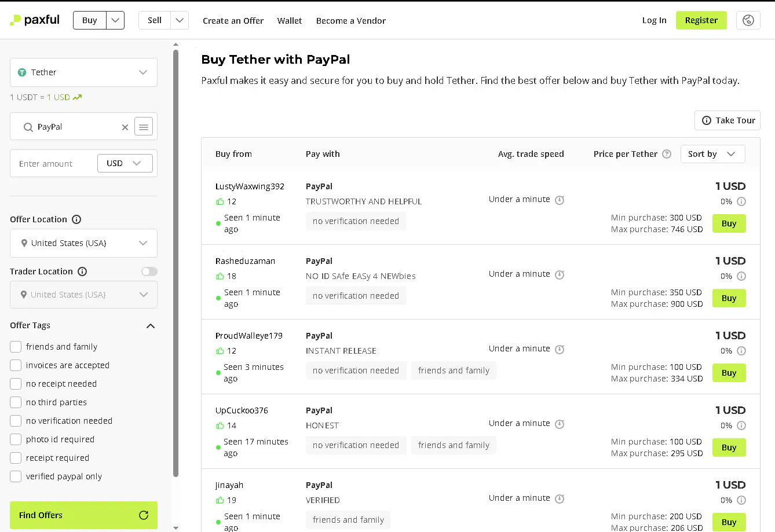The width and height of the screenshot is (775, 532).
Task: Open Become a Vendor page
Action: 351,21
